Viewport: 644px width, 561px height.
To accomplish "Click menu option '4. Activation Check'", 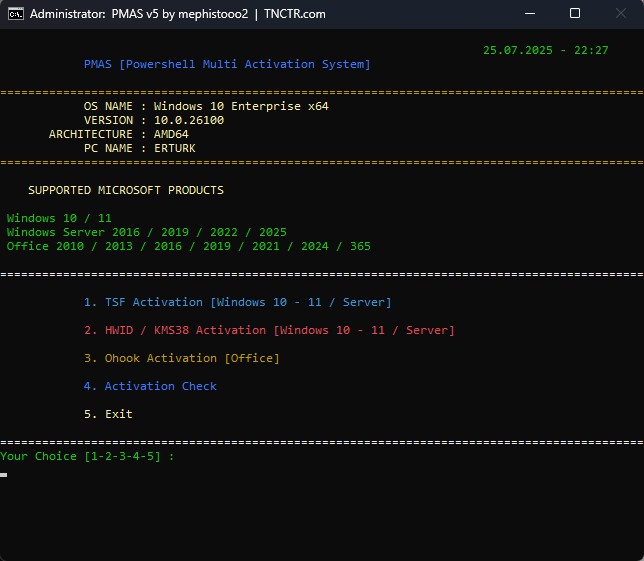I will [x=150, y=386].
